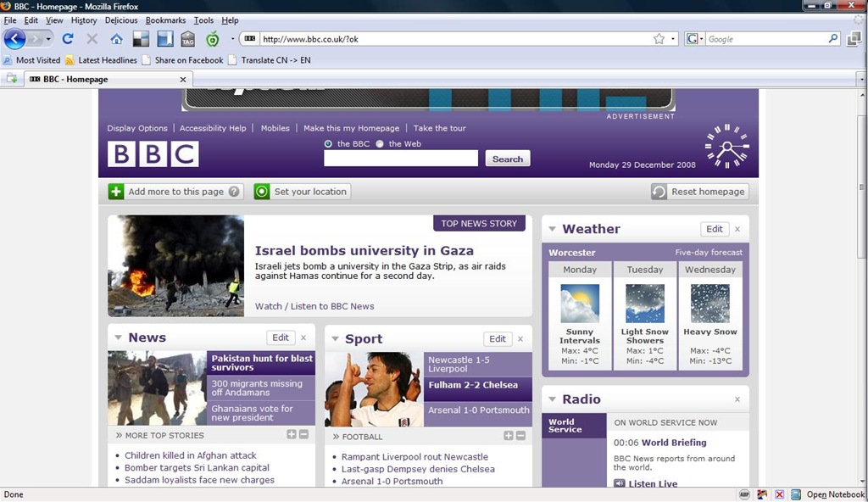Click the Most Visited bookmark
The height and width of the screenshot is (502, 868).
tap(32, 60)
